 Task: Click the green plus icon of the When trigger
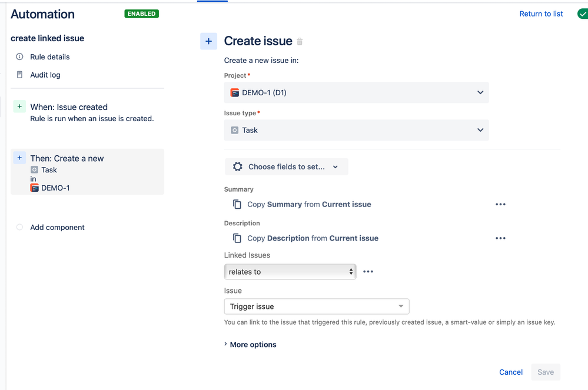click(19, 106)
